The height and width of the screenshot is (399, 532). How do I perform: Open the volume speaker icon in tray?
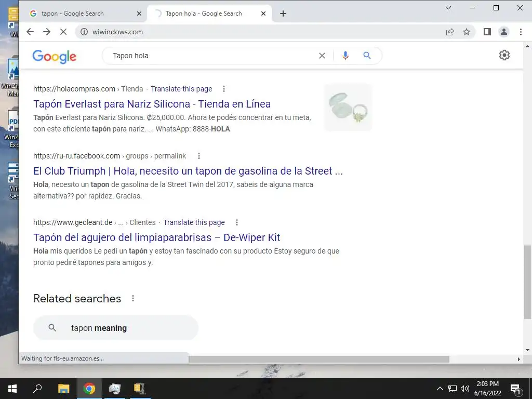[x=465, y=389]
